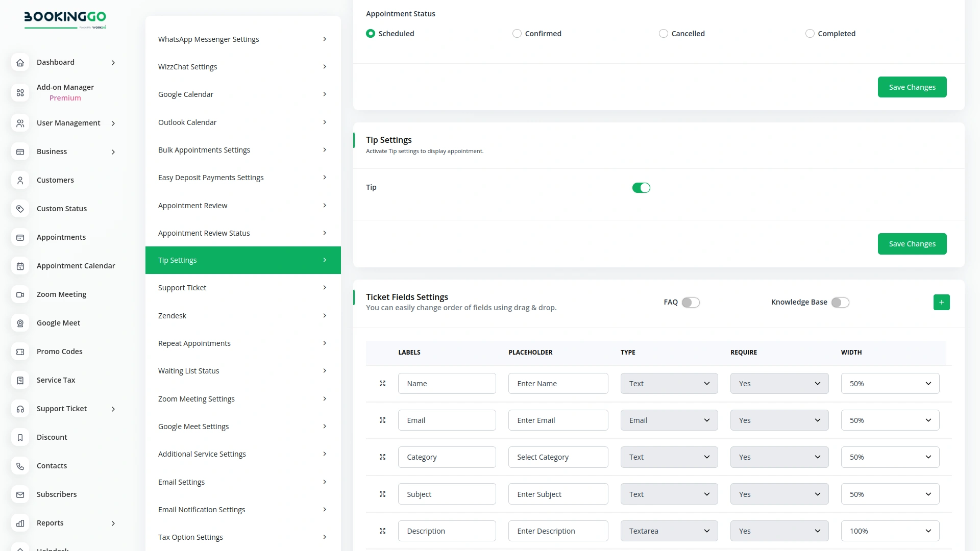Select the Promo Codes sidebar icon
This screenshot has height=551, width=980.
tap(20, 352)
